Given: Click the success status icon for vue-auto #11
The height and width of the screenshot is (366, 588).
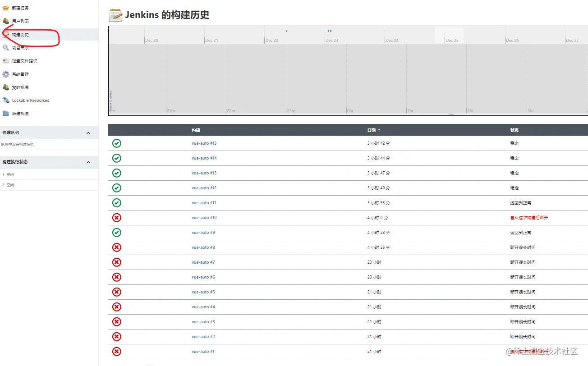Looking at the screenshot, I should click(116, 203).
